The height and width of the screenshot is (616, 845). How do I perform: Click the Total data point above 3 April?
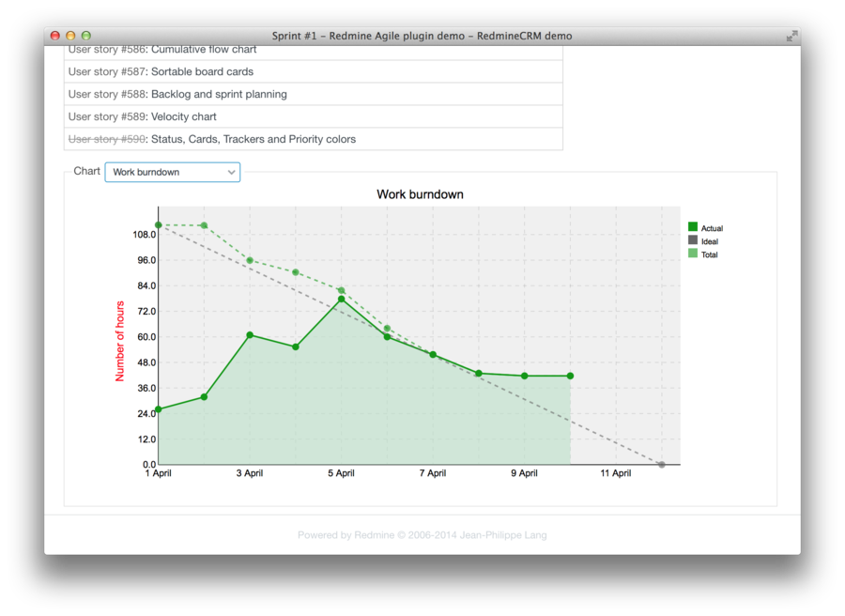(250, 260)
